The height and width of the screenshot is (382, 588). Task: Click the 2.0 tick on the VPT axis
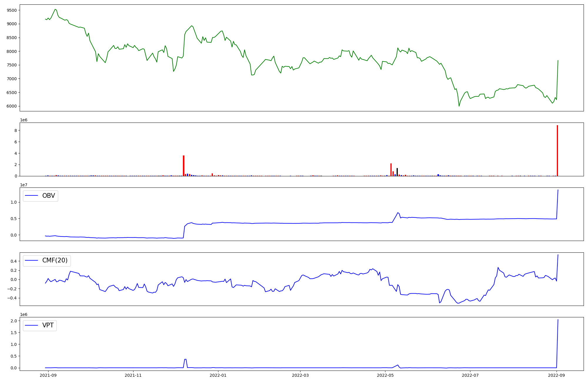click(14, 321)
